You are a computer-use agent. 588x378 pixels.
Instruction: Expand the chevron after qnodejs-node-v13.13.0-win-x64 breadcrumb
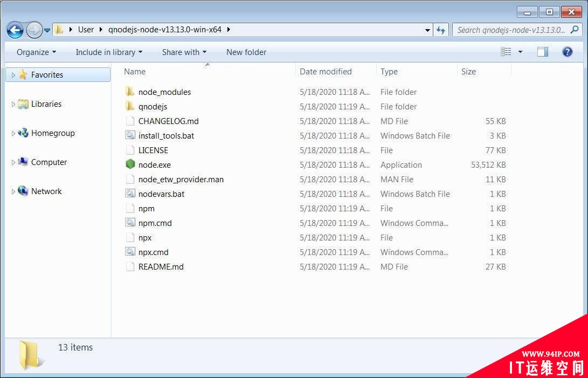pos(229,30)
